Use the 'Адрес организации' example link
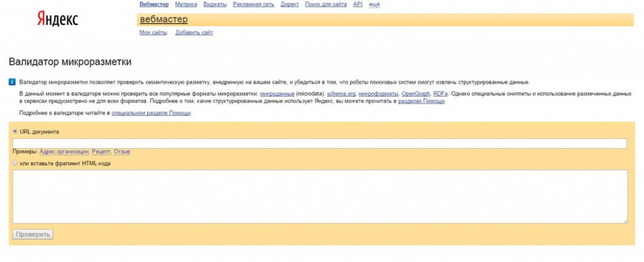 [x=64, y=152]
